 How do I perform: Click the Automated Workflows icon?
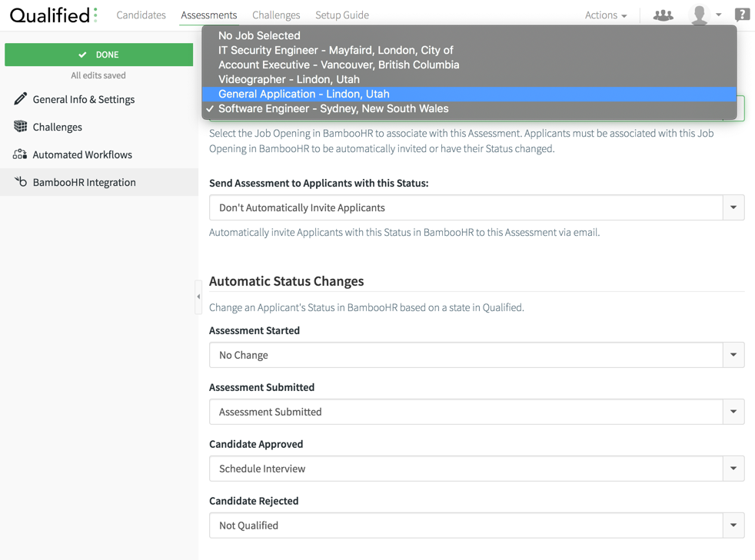tap(20, 154)
